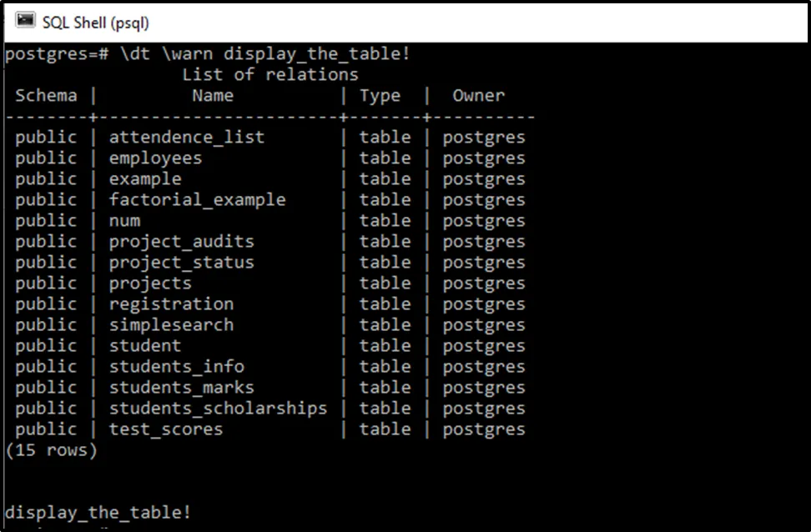Click the Owner column header

[x=478, y=96]
